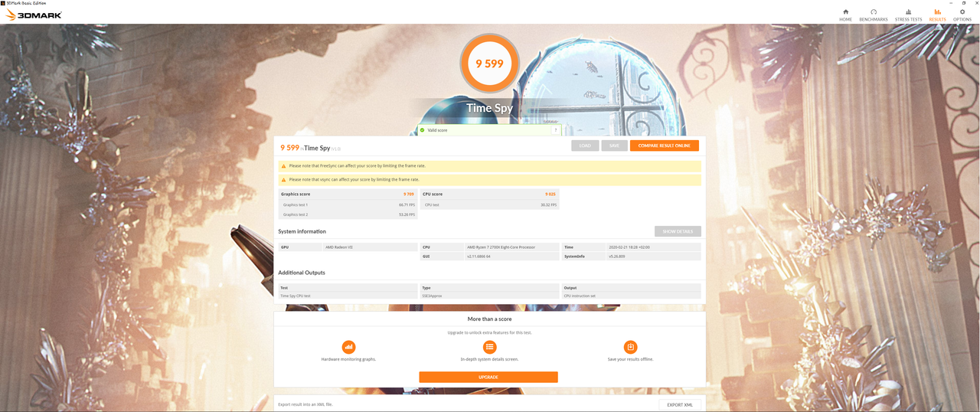Click the CPU test 30.32 FPS row
980x412 pixels.
tap(489, 204)
